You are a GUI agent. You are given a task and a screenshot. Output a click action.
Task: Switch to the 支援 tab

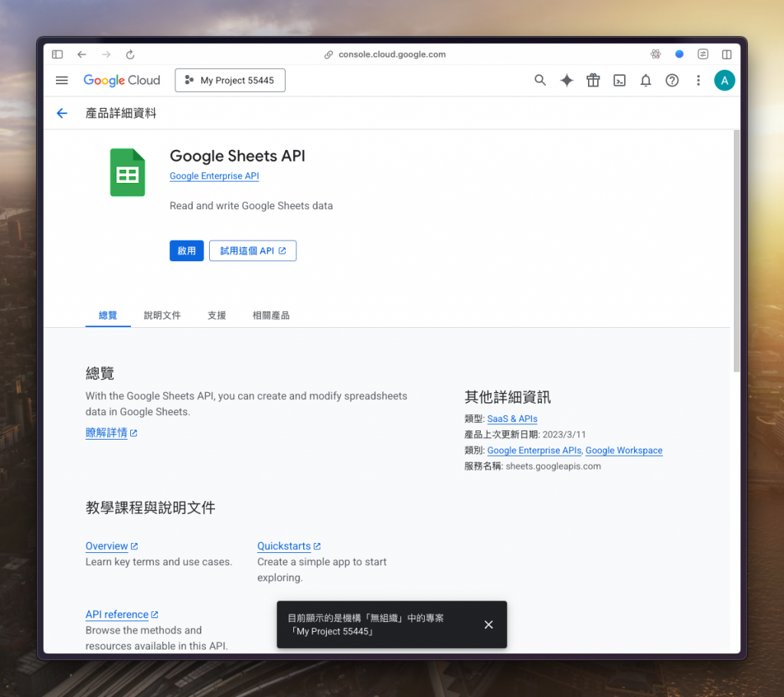coord(217,316)
